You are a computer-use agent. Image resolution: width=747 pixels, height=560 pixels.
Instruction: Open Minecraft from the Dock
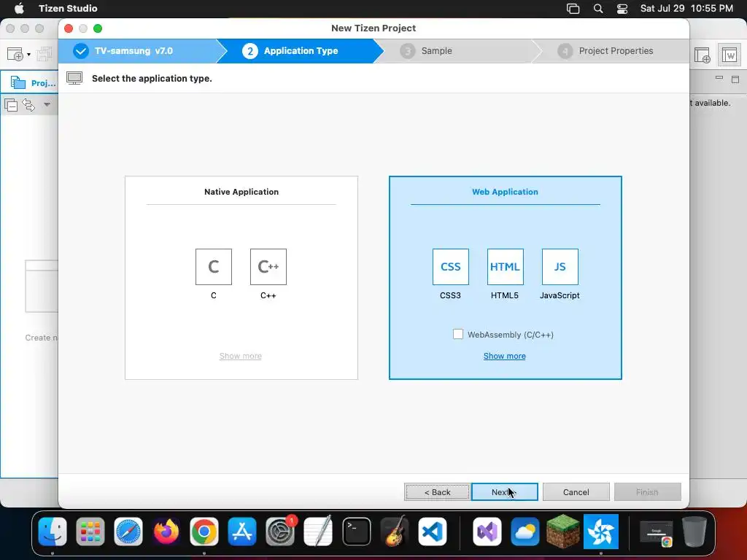(563, 532)
